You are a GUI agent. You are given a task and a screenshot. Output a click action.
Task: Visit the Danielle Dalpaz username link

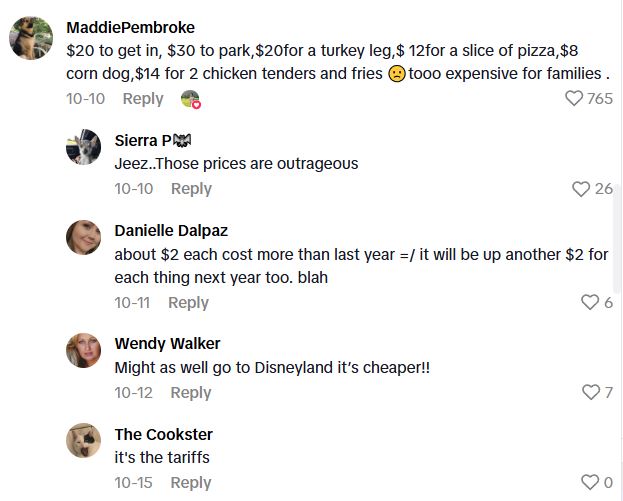pyautogui.click(x=171, y=230)
